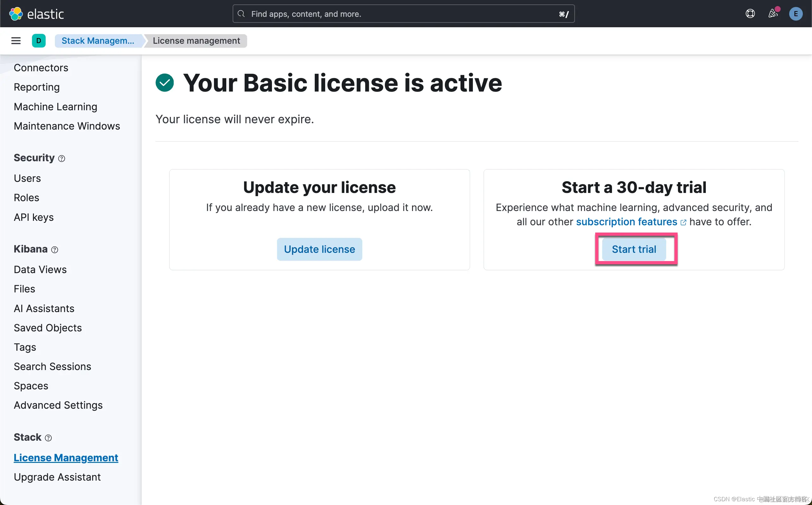The height and width of the screenshot is (505, 812).
Task: Go to Saved Objects page
Action: [48, 328]
